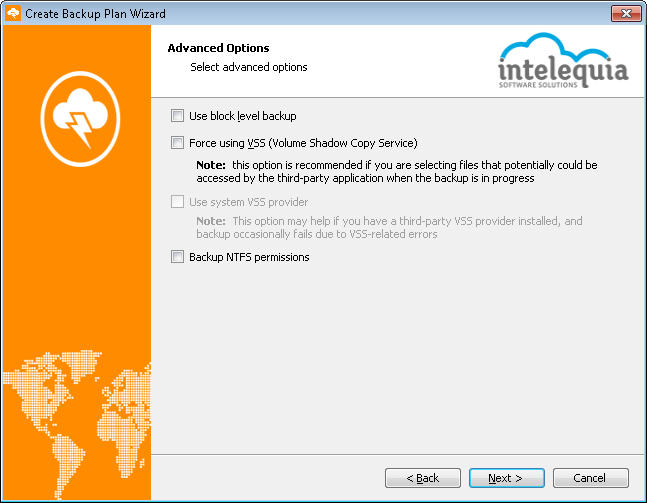Viewport: 647px width, 503px height.
Task: Click the Advanced Options heading
Action: pos(218,48)
